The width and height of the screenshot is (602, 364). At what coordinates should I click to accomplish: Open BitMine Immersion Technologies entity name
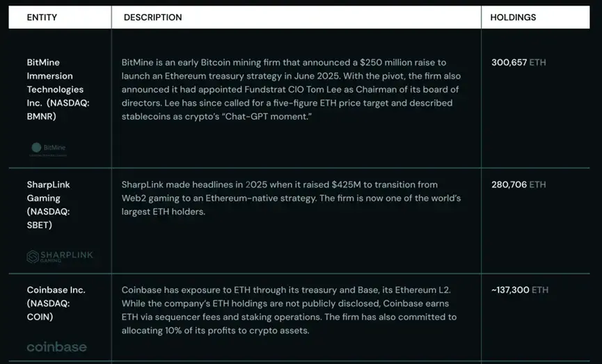click(54, 82)
